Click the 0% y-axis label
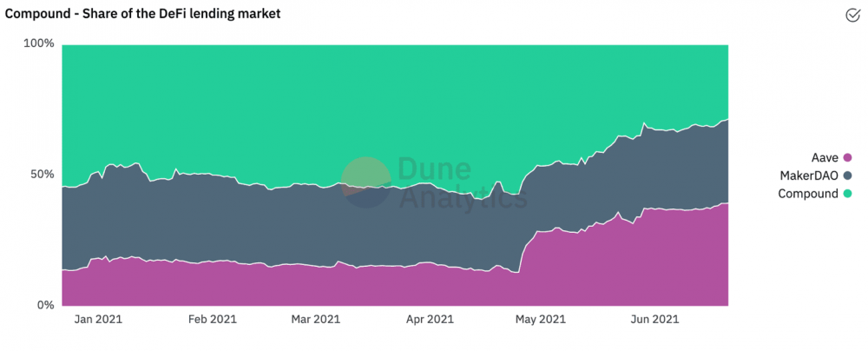The image size is (868, 351). click(46, 306)
